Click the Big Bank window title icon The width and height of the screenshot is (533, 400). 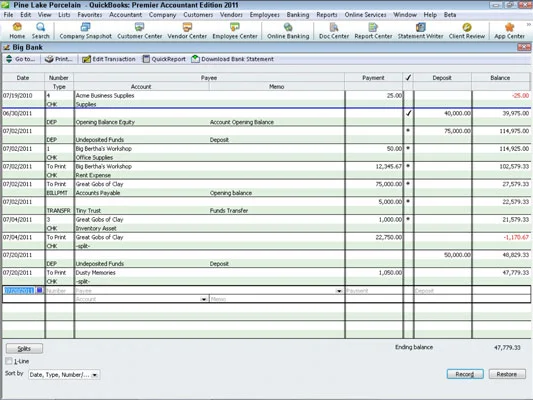click(x=6, y=47)
